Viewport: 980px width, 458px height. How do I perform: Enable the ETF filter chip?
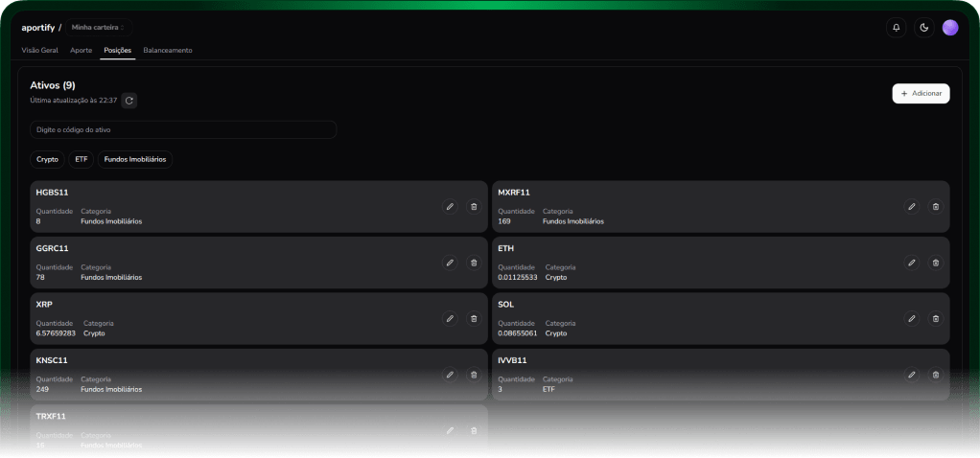tap(82, 159)
